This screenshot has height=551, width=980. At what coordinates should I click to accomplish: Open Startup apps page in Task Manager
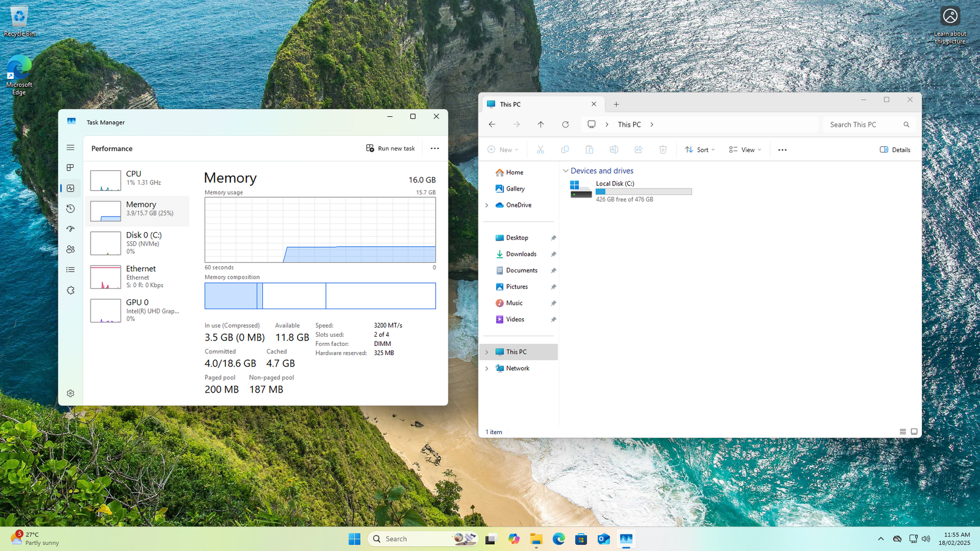point(70,229)
